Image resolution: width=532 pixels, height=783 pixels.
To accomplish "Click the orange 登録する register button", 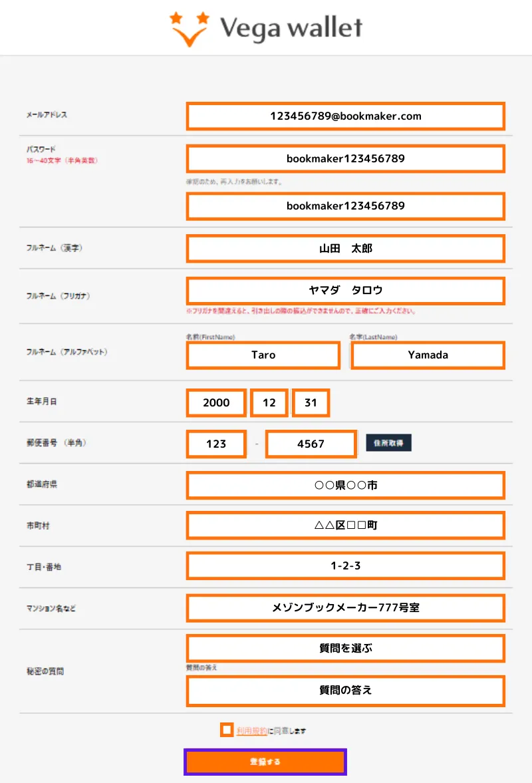I will point(265,762).
